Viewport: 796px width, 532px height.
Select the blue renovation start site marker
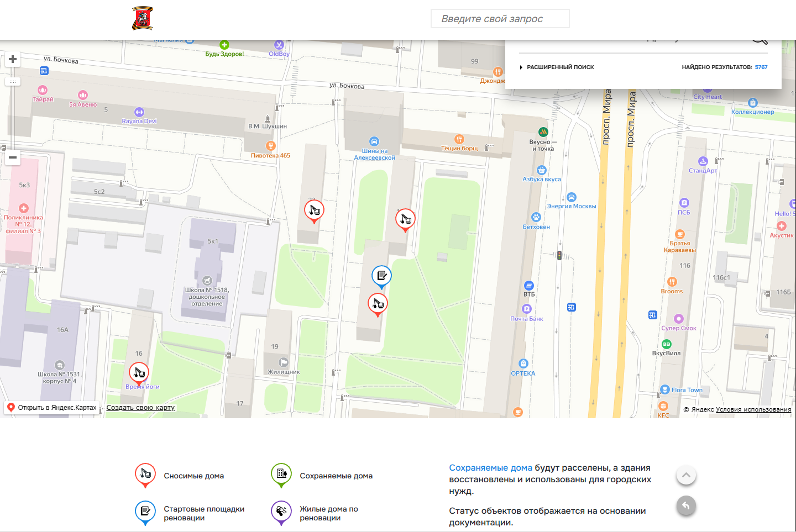[x=381, y=276]
